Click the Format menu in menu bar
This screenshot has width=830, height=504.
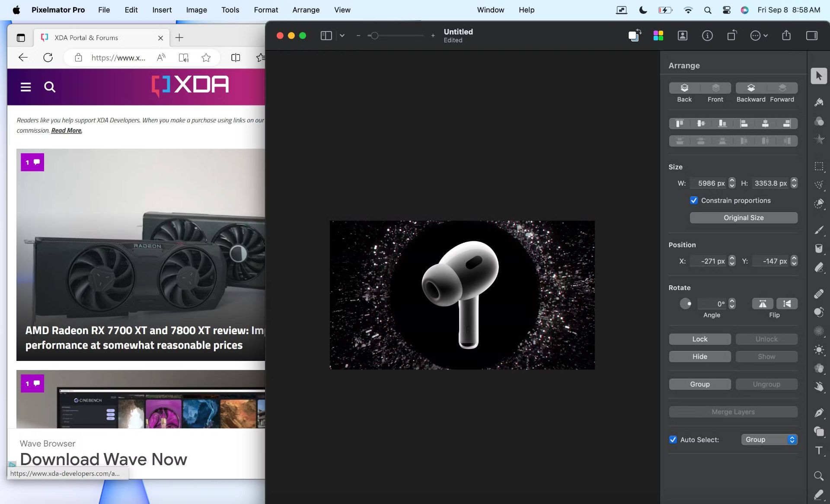265,10
